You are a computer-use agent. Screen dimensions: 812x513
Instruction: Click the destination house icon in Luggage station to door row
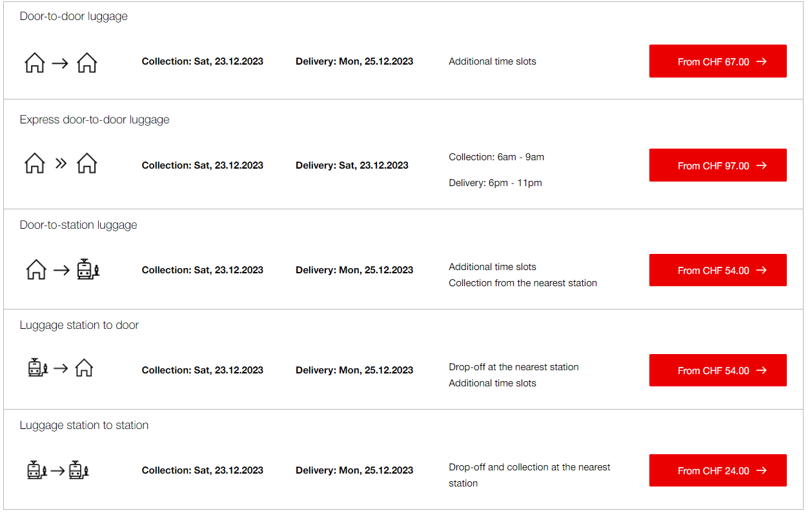84,368
